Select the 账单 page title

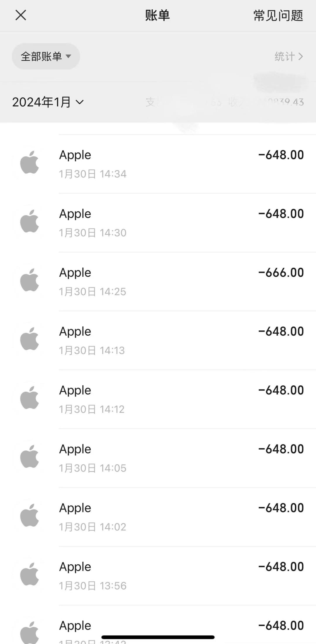pos(157,15)
